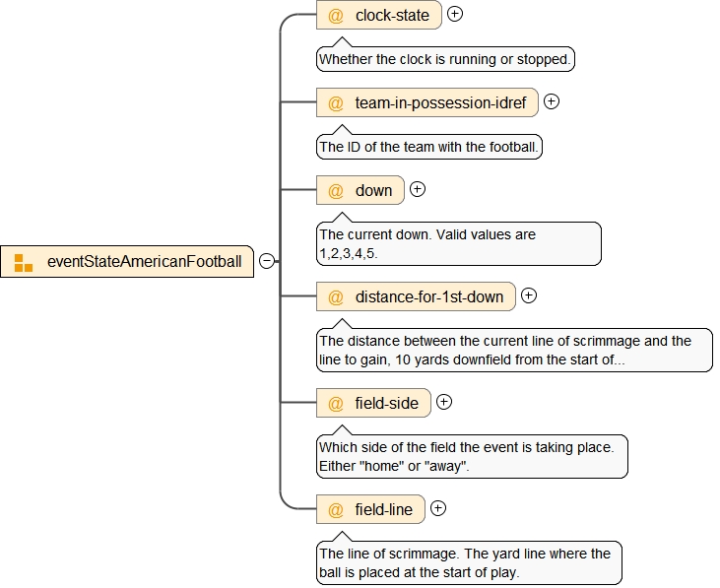The height and width of the screenshot is (588, 720).
Task: Select the clock-state attribute label
Action: [392, 16]
